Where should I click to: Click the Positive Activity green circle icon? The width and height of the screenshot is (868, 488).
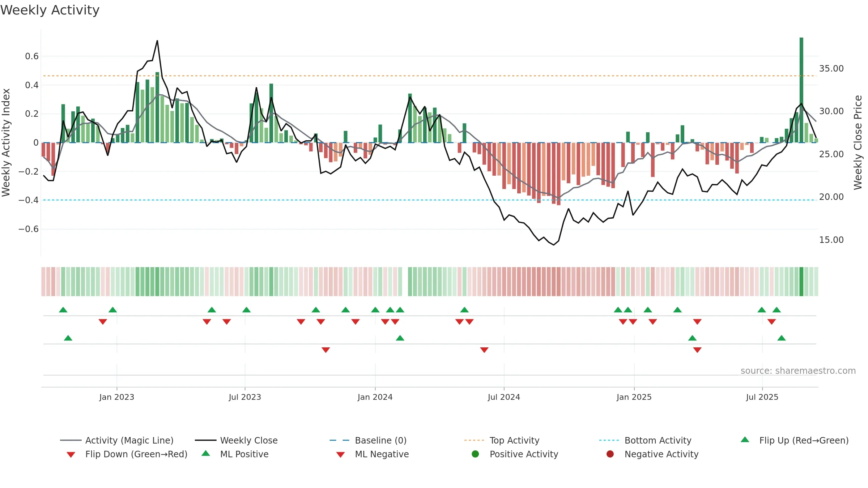click(475, 454)
